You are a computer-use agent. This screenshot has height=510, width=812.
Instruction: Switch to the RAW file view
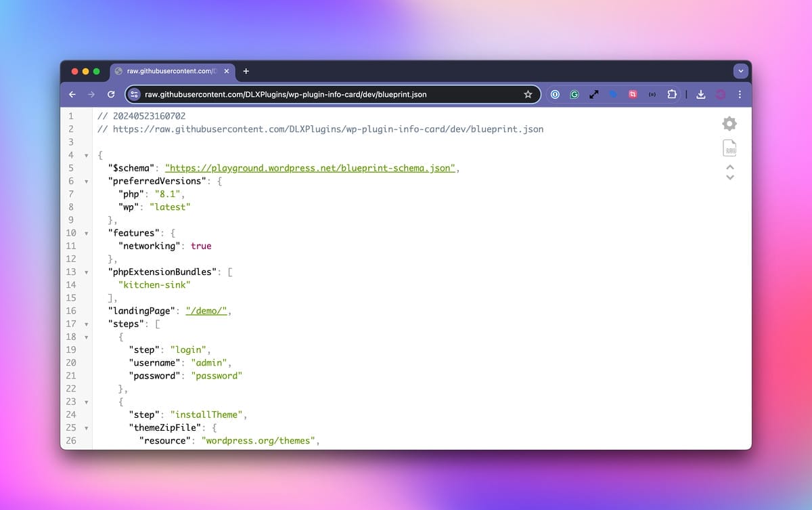pos(729,148)
